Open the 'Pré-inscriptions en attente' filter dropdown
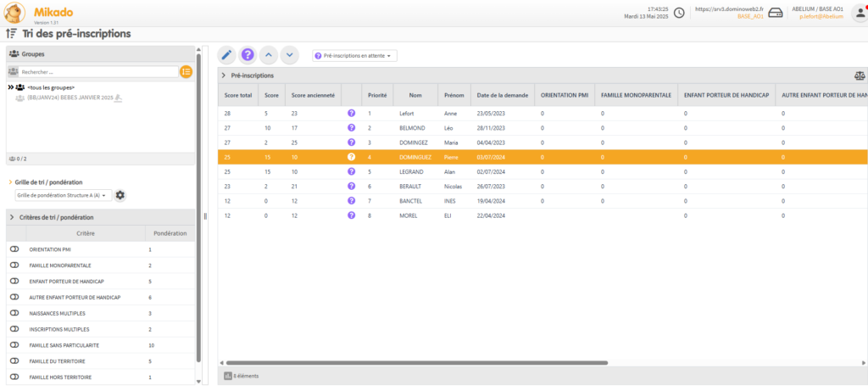 click(354, 55)
